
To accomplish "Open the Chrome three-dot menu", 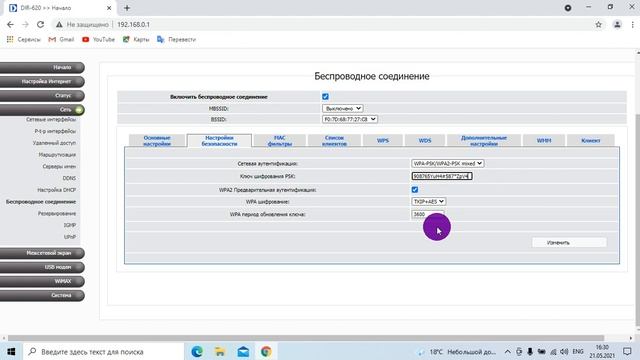I will point(632,24).
